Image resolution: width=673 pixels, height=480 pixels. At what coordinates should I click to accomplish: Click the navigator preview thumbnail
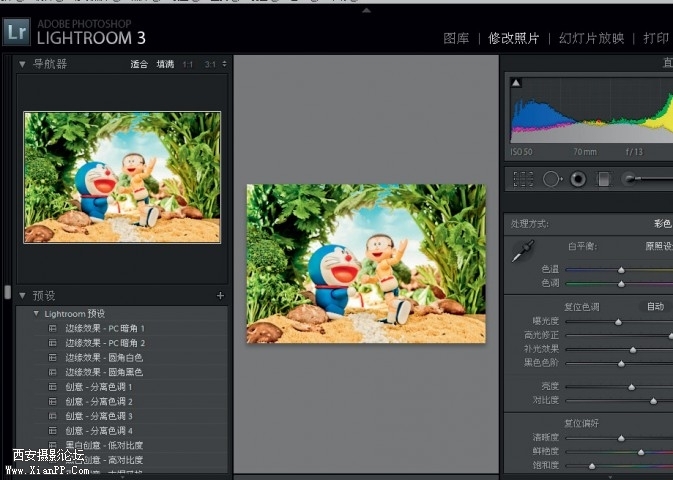(122, 177)
